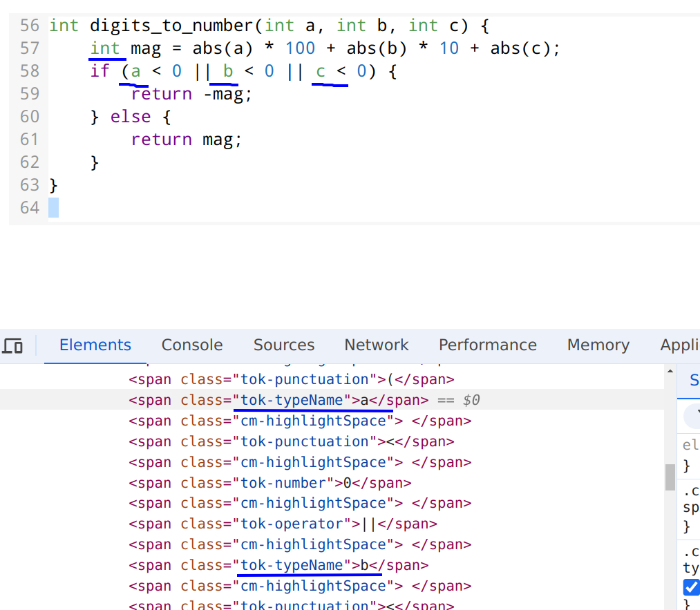Open the Sources tab
This screenshot has width=700, height=610.
tap(283, 345)
